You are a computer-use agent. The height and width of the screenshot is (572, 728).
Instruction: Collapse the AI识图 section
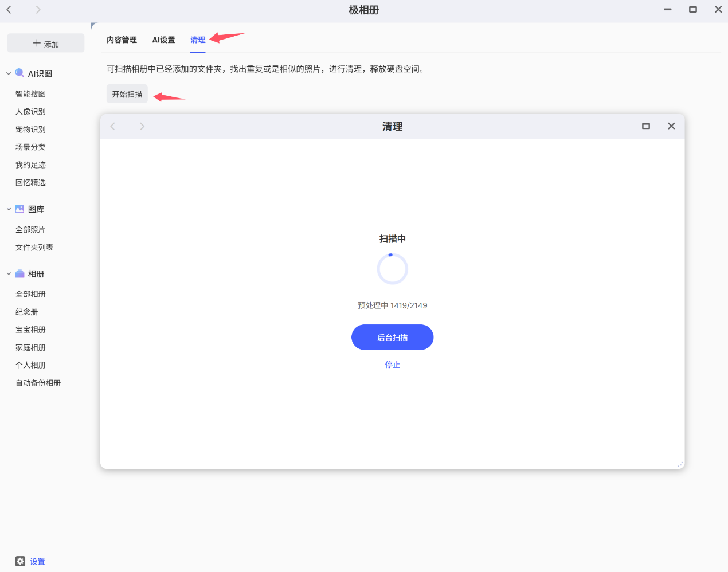(x=9, y=74)
